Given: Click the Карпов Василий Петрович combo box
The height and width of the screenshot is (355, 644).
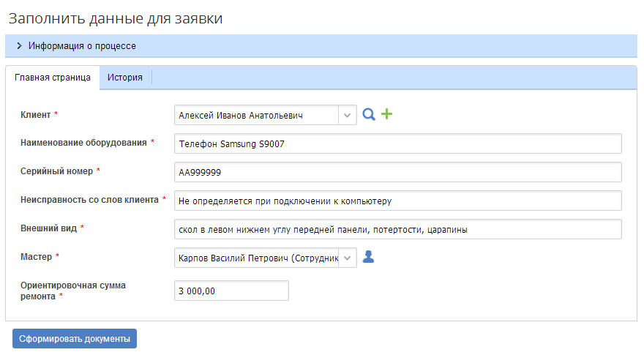Looking at the screenshot, I should click(257, 258).
